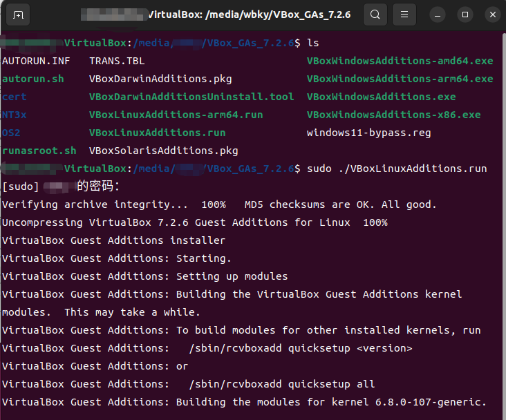Click the autorun.sh file name

33,79
